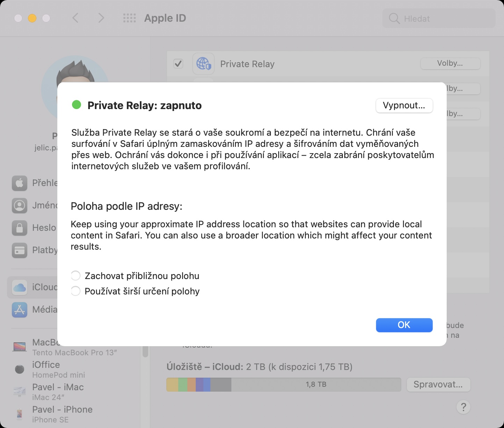504x428 pixels.
Task: Show all preferences via the grid icon
Action: click(x=129, y=18)
